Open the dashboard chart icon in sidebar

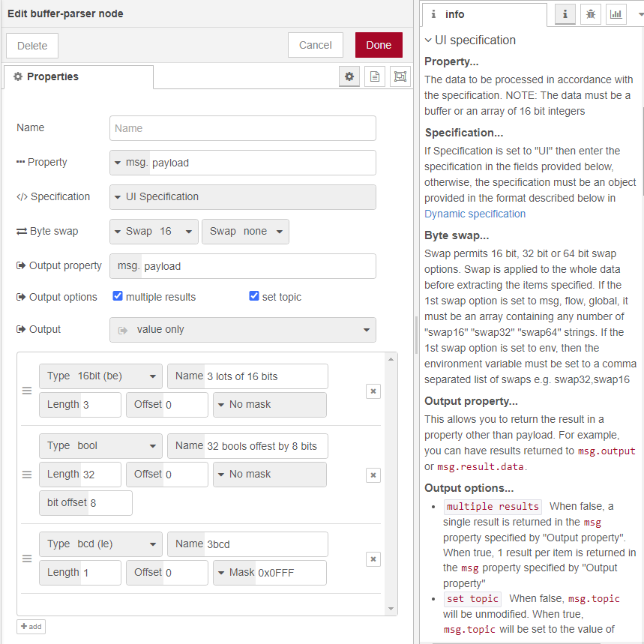(616, 14)
